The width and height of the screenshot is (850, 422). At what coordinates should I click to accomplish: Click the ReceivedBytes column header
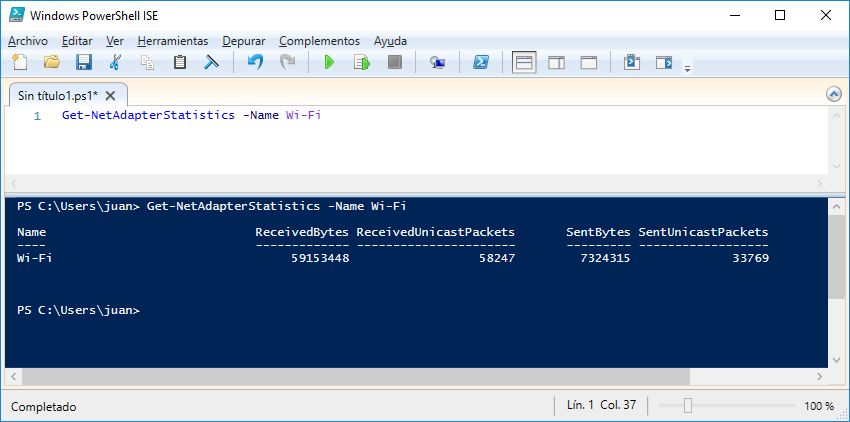[302, 232]
